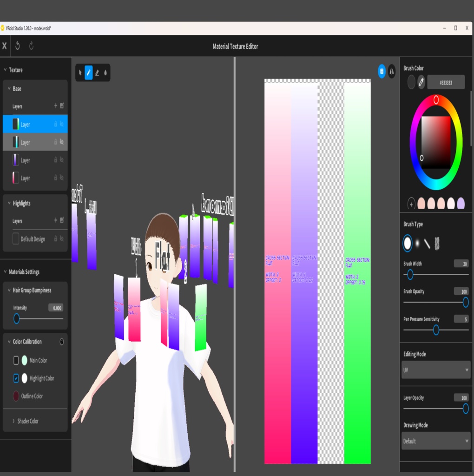The height and width of the screenshot is (476, 474).
Task: Add a new layer in the Base section
Action: [54, 106]
